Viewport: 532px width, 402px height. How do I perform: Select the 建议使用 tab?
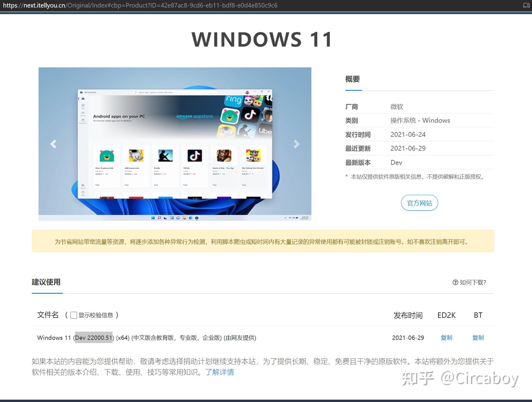(46, 282)
